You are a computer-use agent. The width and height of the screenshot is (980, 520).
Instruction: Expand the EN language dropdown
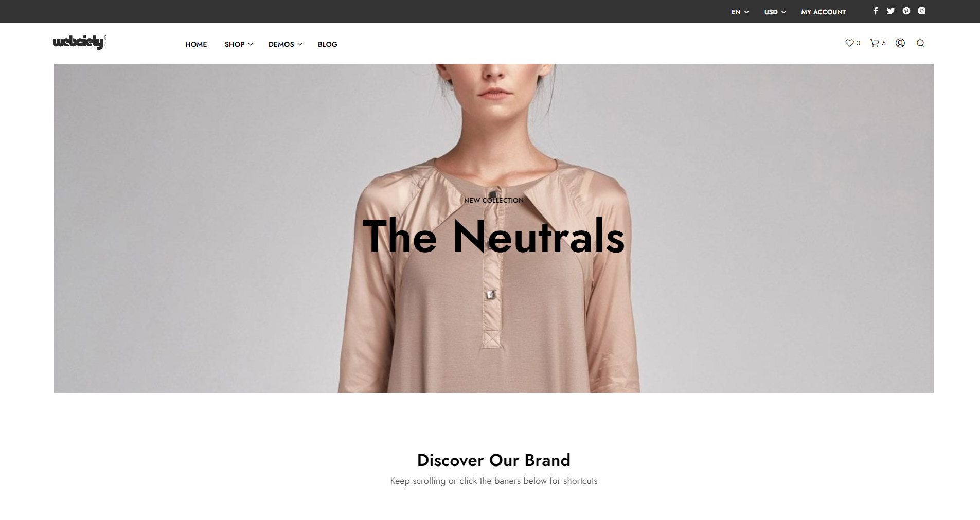pyautogui.click(x=740, y=12)
